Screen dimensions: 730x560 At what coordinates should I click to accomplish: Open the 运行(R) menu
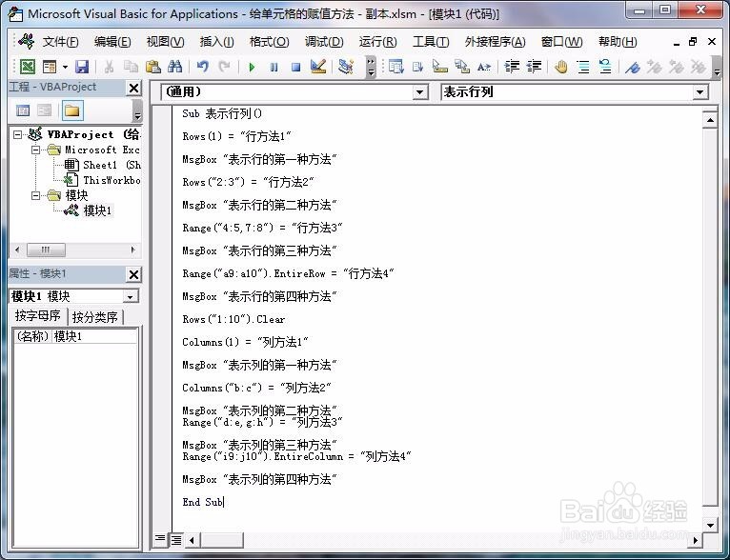(x=377, y=42)
